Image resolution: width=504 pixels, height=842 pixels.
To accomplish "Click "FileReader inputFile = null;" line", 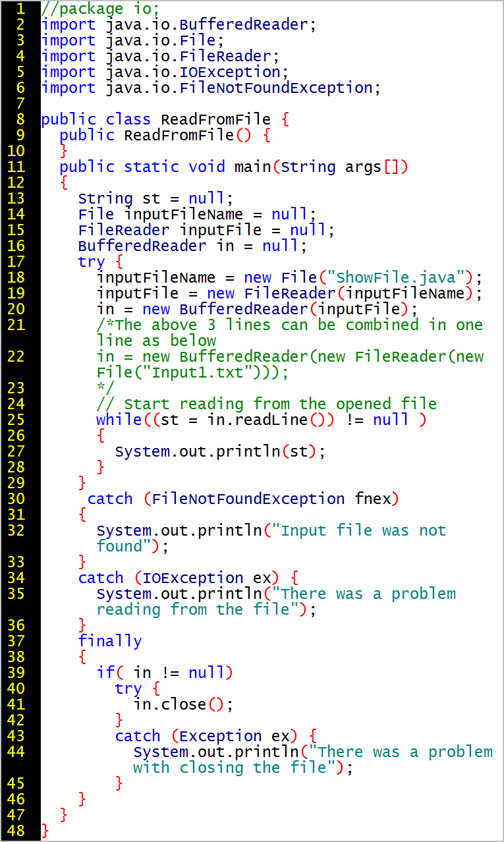I will click(206, 231).
